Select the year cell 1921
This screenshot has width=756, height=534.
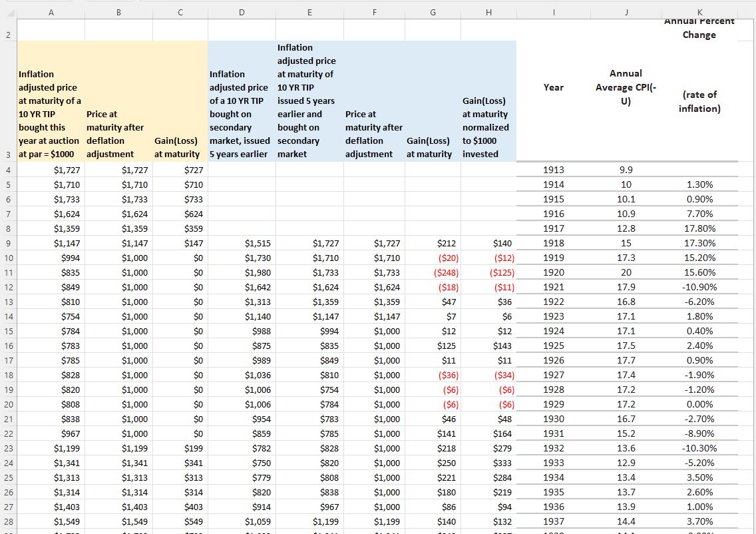pos(554,288)
